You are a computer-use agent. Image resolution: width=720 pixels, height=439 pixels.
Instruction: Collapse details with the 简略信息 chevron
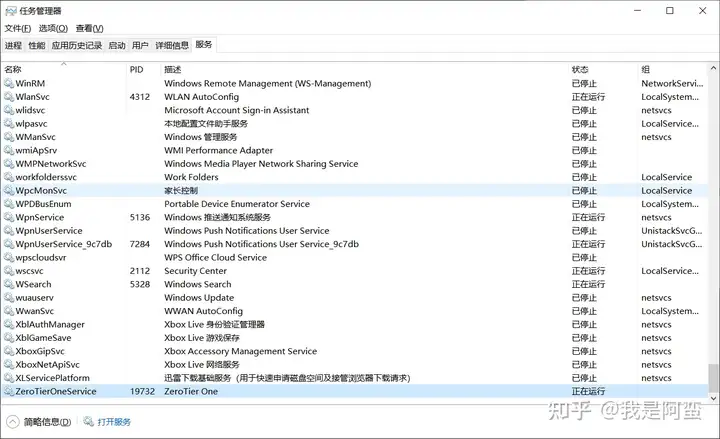tap(13, 422)
